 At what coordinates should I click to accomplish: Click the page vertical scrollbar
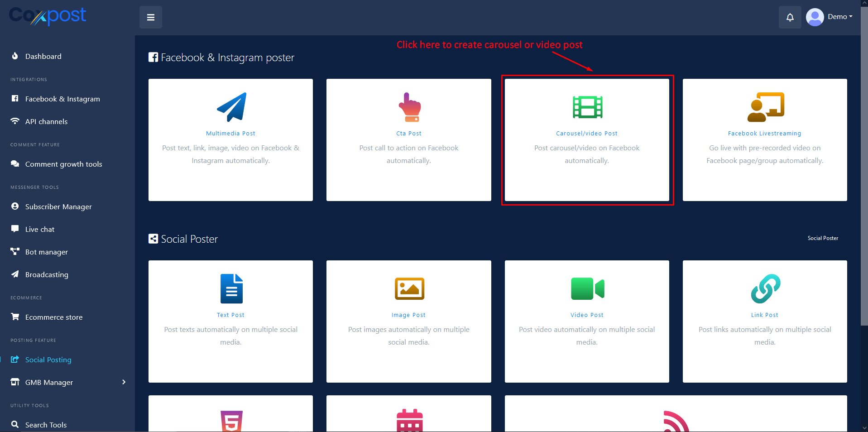click(x=864, y=181)
